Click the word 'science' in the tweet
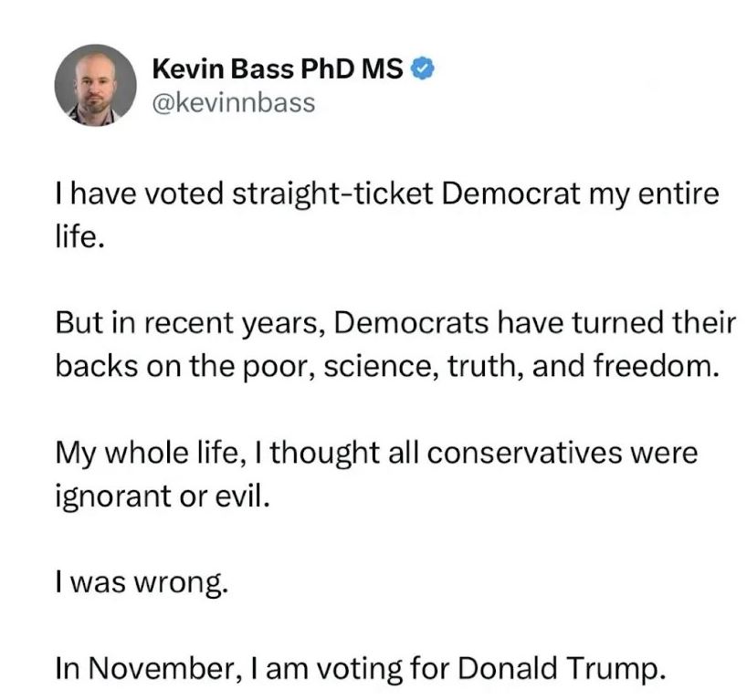747x700 pixels. click(x=381, y=368)
